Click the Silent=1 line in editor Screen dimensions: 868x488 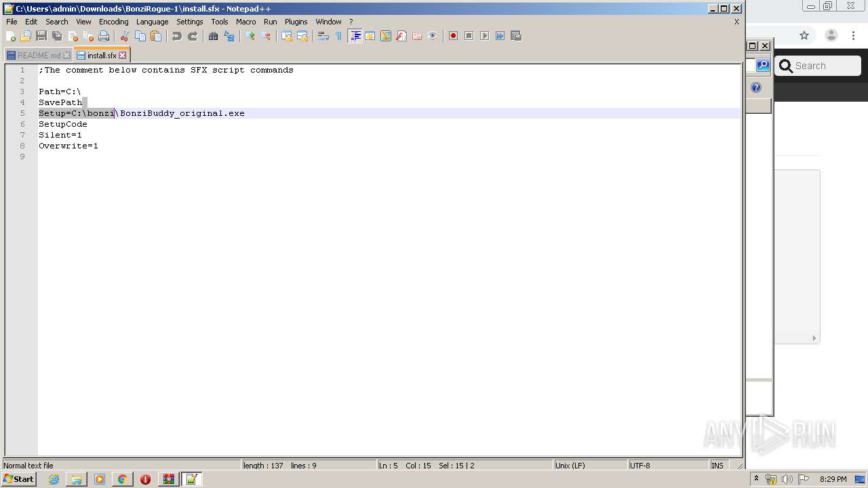(60, 135)
